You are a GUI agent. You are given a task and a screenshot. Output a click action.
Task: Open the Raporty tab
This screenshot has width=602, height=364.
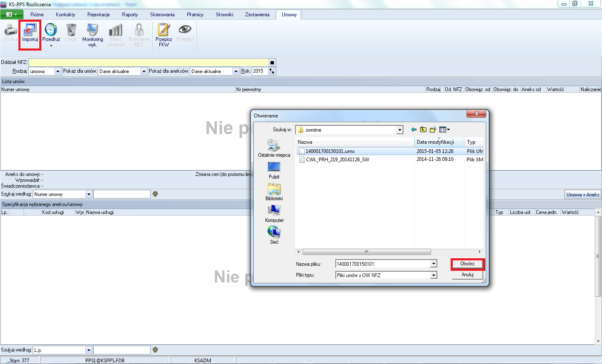pos(130,15)
